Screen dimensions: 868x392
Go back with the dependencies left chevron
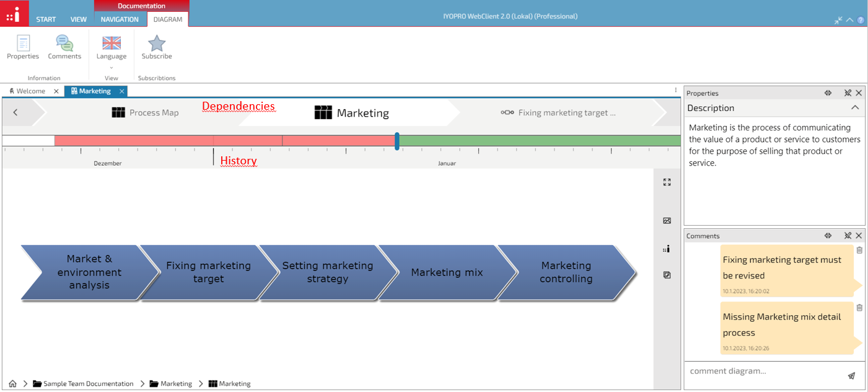(15, 112)
